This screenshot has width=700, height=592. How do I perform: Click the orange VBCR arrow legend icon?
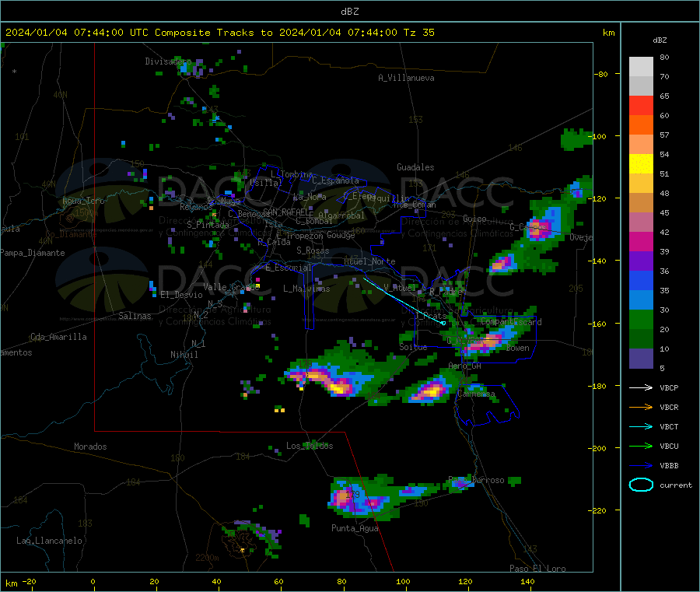pos(641,407)
